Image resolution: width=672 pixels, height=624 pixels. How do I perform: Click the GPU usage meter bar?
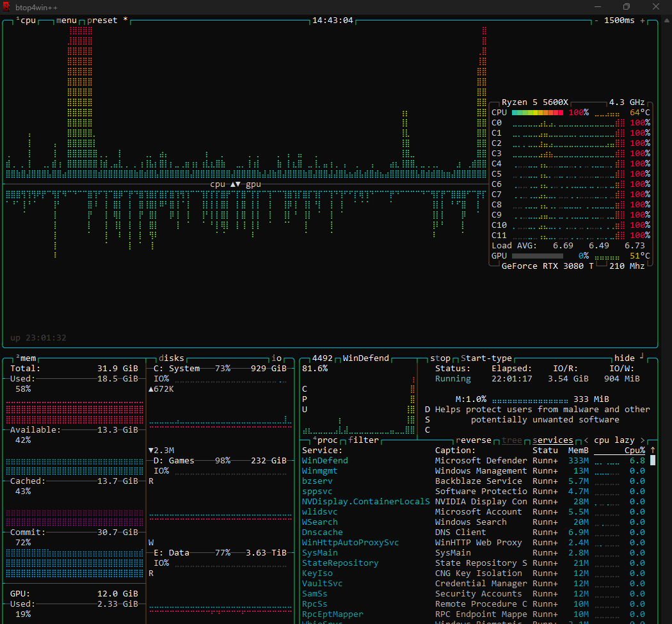538,256
